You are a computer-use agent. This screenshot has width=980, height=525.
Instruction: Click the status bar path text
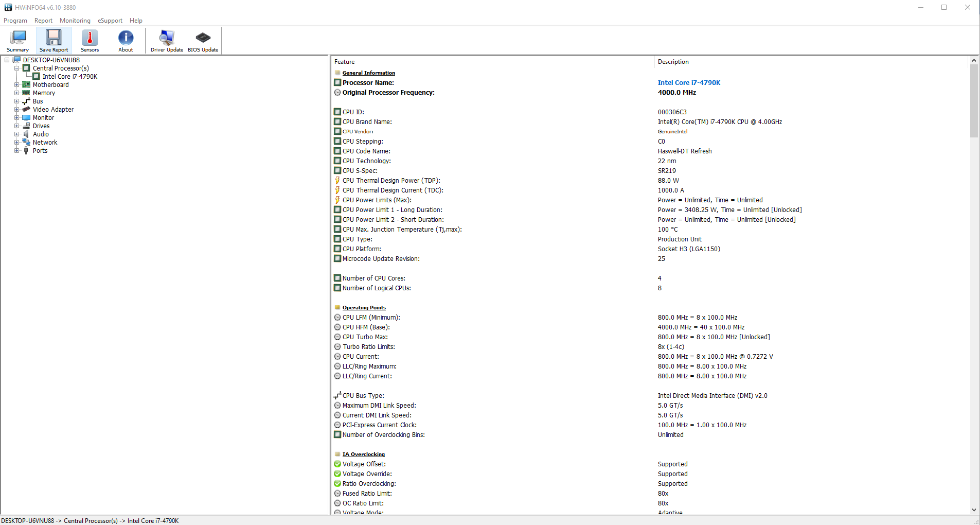(90, 521)
